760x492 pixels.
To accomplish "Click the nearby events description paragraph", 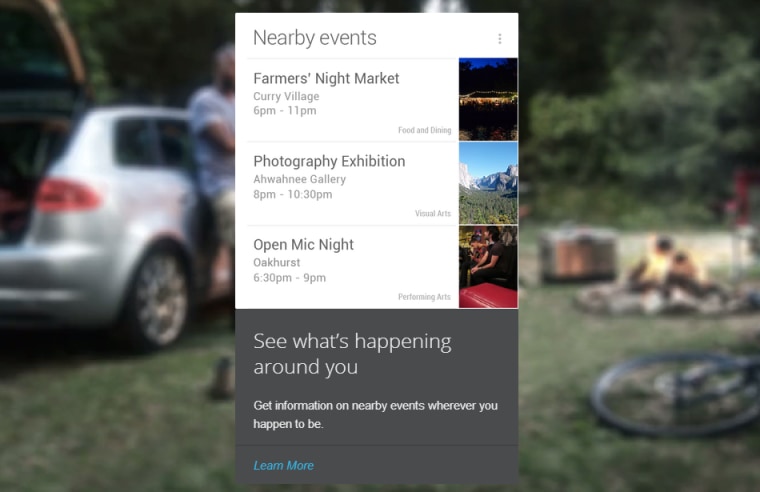I will 376,414.
